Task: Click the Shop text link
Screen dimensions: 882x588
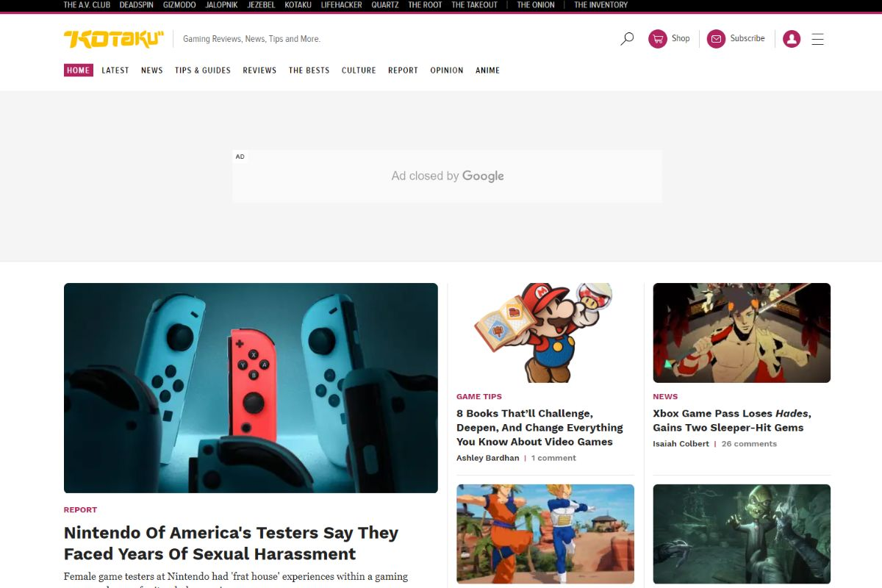Action: point(681,38)
